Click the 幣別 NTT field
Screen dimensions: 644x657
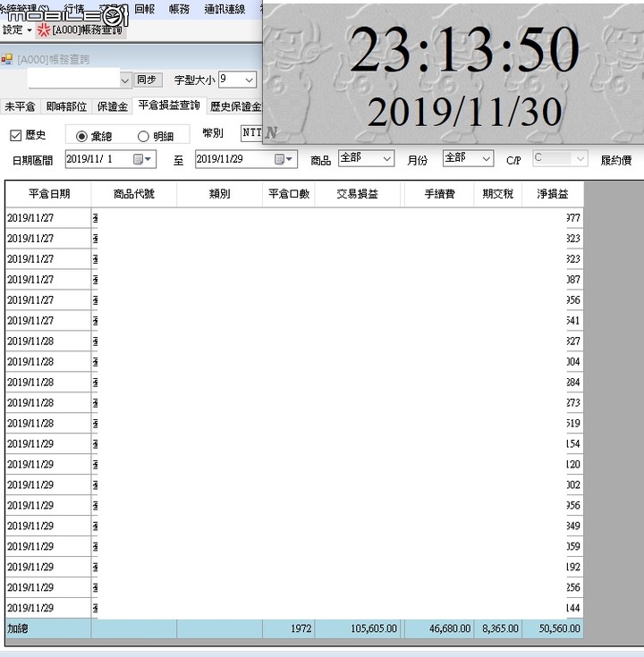coord(251,133)
